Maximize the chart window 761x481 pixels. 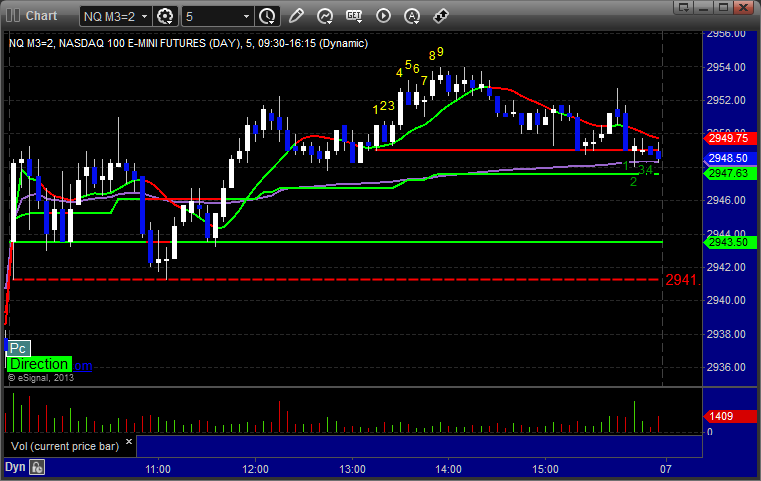pos(724,7)
